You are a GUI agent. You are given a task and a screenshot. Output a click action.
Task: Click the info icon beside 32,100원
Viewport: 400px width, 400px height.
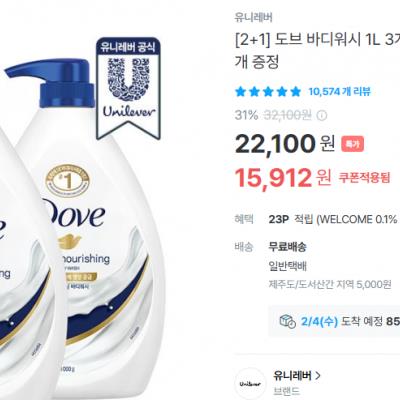tap(322, 116)
